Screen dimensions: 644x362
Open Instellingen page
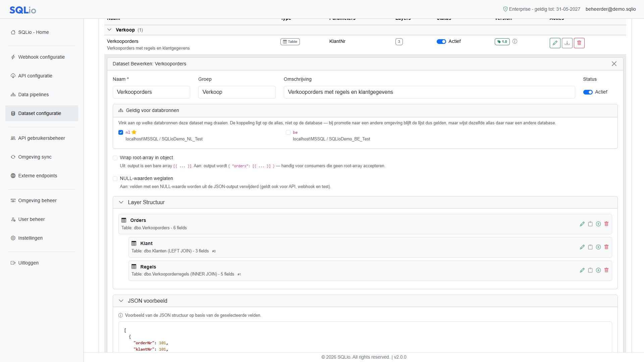(x=42, y=238)
